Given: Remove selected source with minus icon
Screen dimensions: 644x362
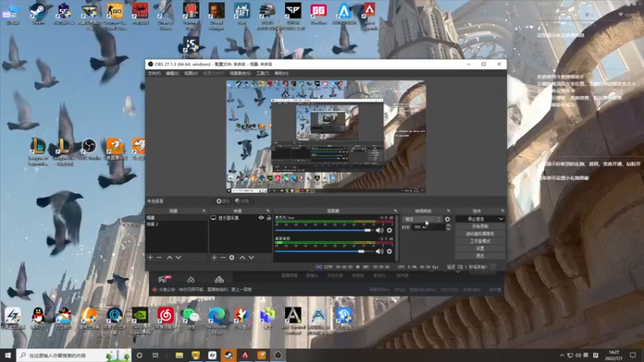Looking at the screenshot, I should 223,257.
